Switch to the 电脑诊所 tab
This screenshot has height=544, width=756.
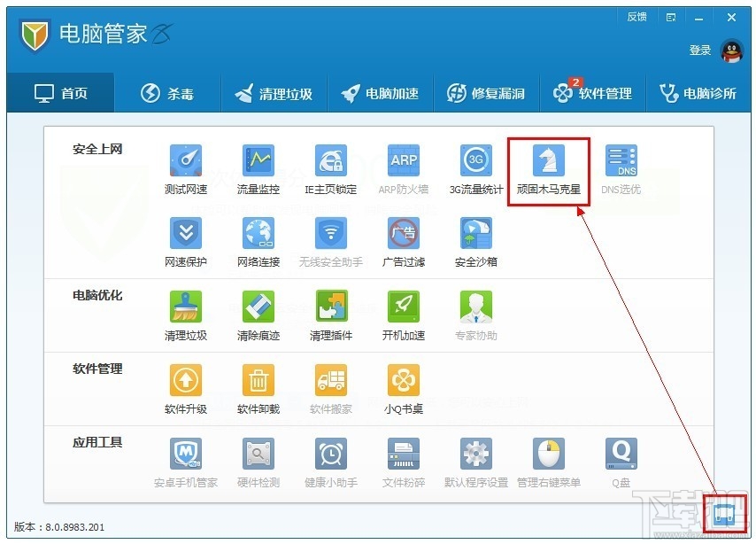pyautogui.click(x=698, y=93)
